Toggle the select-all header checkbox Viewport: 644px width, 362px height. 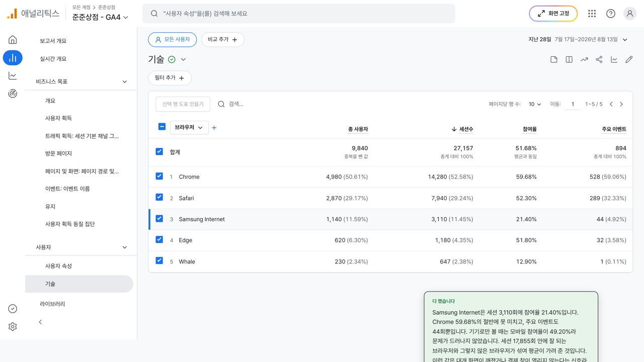point(162,127)
